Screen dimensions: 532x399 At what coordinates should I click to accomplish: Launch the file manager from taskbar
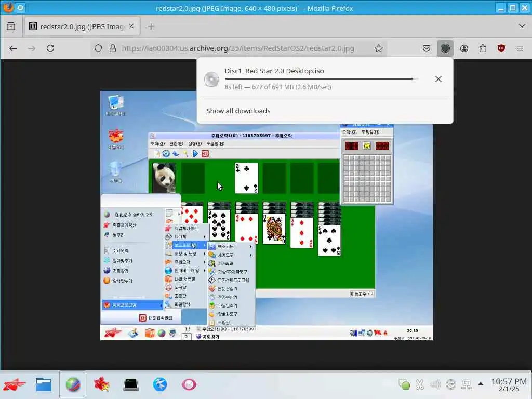pyautogui.click(x=44, y=385)
